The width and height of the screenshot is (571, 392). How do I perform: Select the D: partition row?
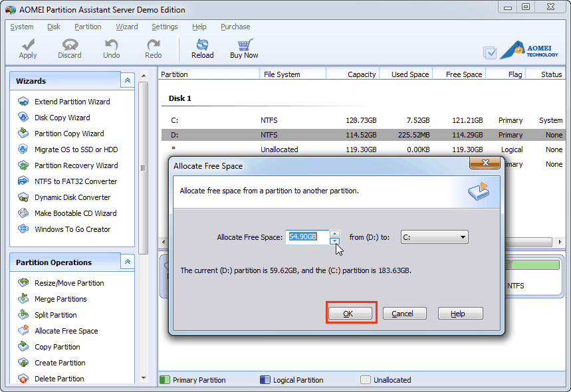[x=363, y=135]
